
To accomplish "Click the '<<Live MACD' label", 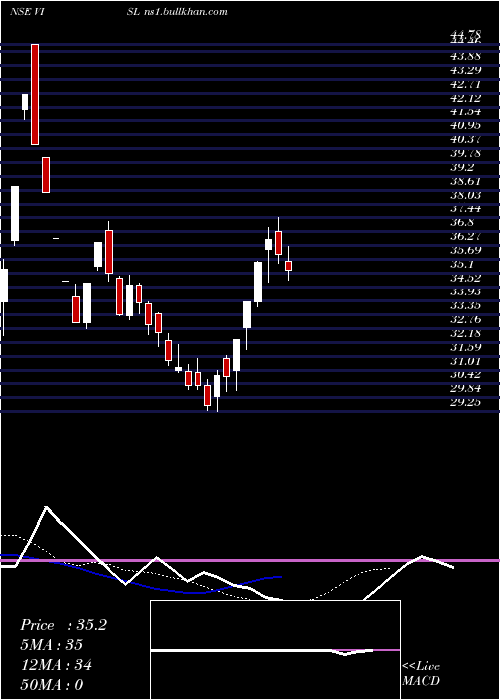I will point(421,674).
